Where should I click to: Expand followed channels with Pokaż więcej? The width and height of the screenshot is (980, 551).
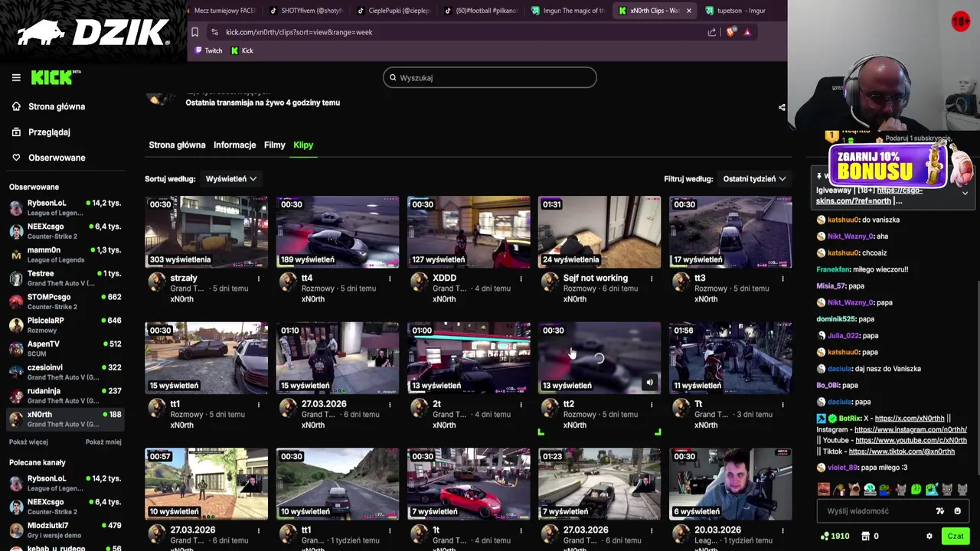pyautogui.click(x=28, y=442)
